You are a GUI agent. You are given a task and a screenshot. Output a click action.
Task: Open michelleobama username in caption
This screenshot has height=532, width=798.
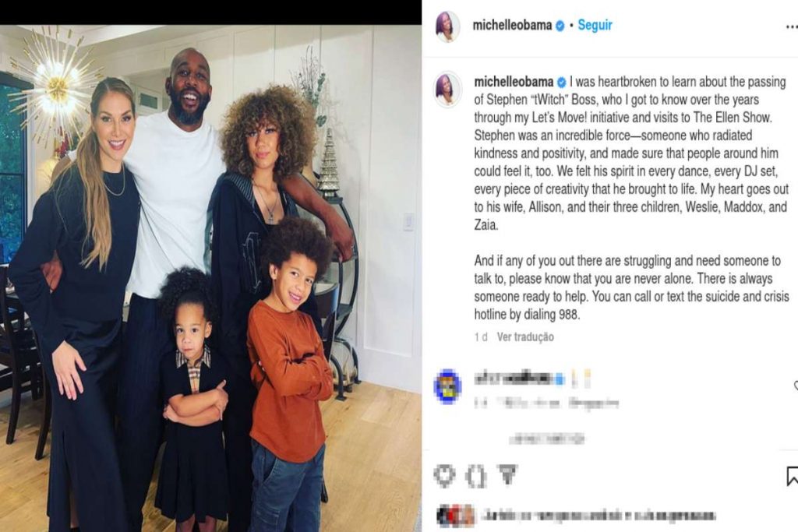(514, 82)
